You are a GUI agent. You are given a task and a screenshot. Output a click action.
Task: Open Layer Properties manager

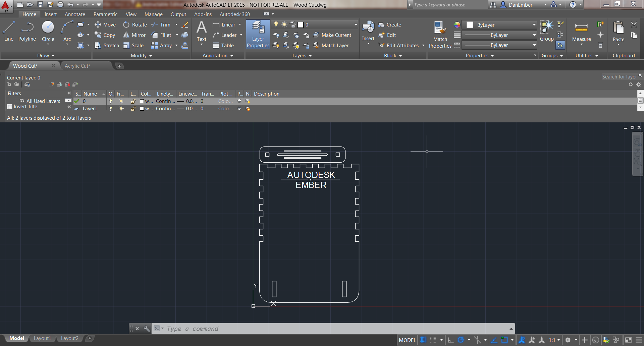258,35
